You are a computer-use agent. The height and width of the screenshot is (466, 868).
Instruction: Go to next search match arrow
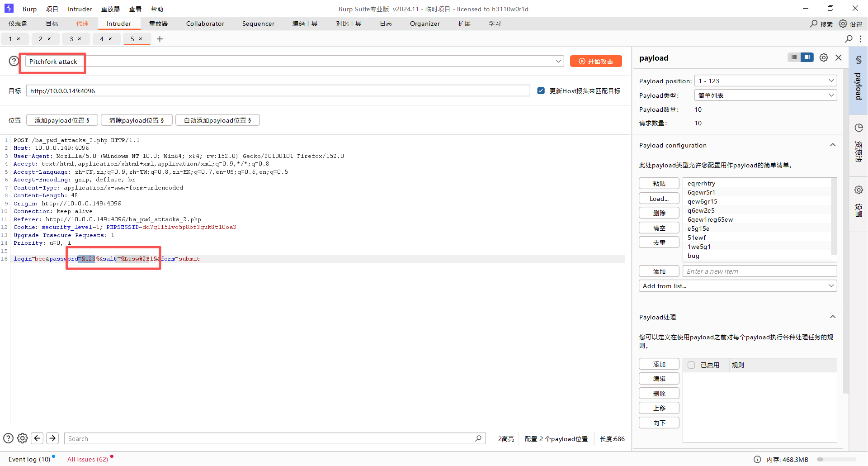click(x=52, y=438)
